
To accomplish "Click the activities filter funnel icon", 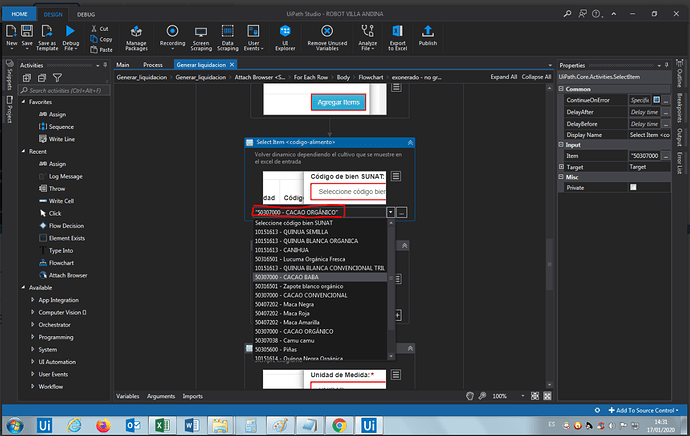I will pyautogui.click(x=57, y=78).
